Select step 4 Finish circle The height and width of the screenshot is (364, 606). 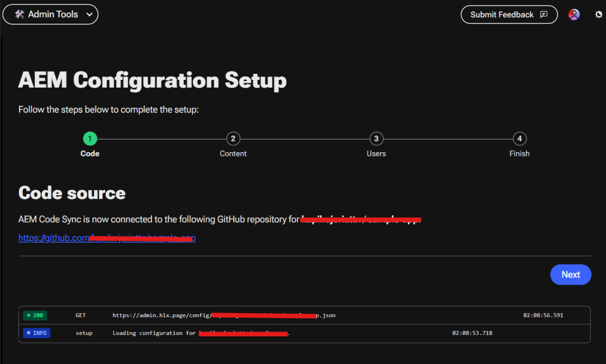point(520,138)
